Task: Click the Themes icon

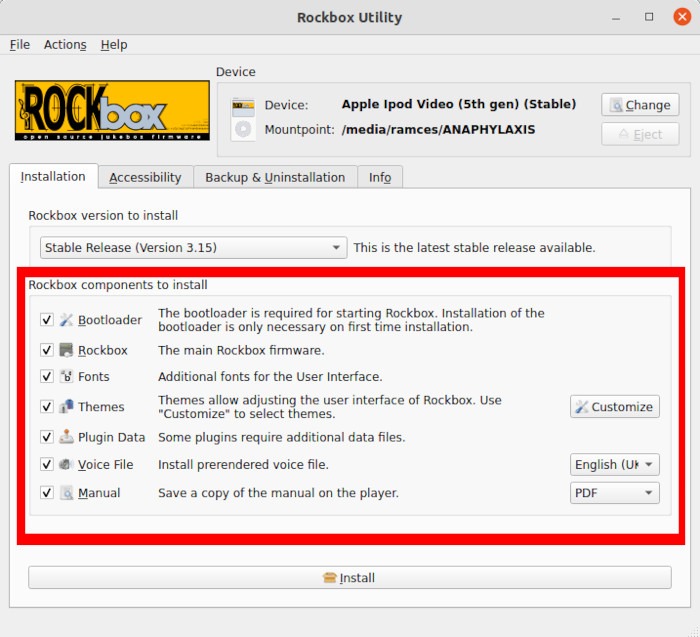Action: (x=66, y=407)
